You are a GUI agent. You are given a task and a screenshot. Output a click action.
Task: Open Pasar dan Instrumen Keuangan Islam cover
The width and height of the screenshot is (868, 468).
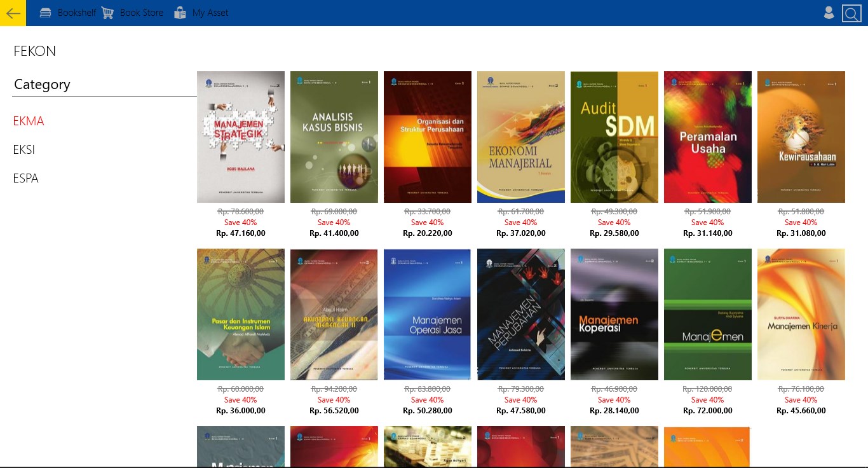241,314
